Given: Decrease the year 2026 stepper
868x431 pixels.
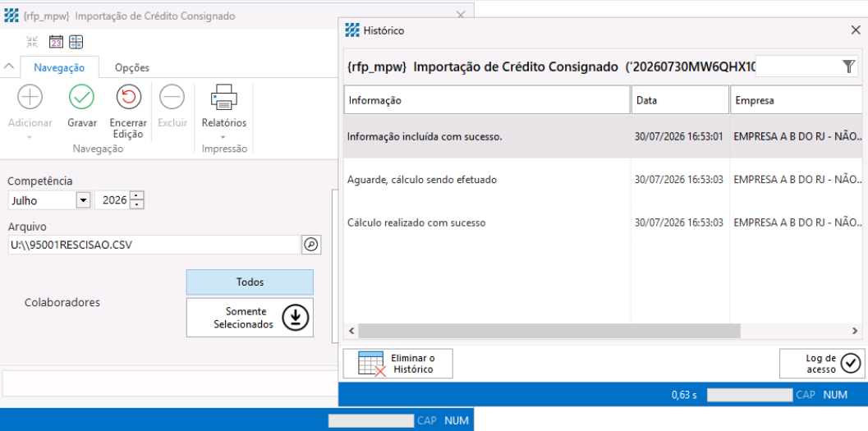Looking at the screenshot, I should [x=137, y=204].
